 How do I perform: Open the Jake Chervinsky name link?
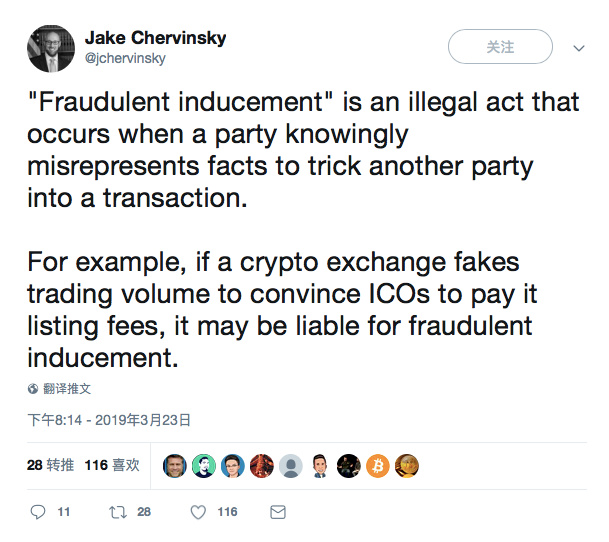point(155,38)
